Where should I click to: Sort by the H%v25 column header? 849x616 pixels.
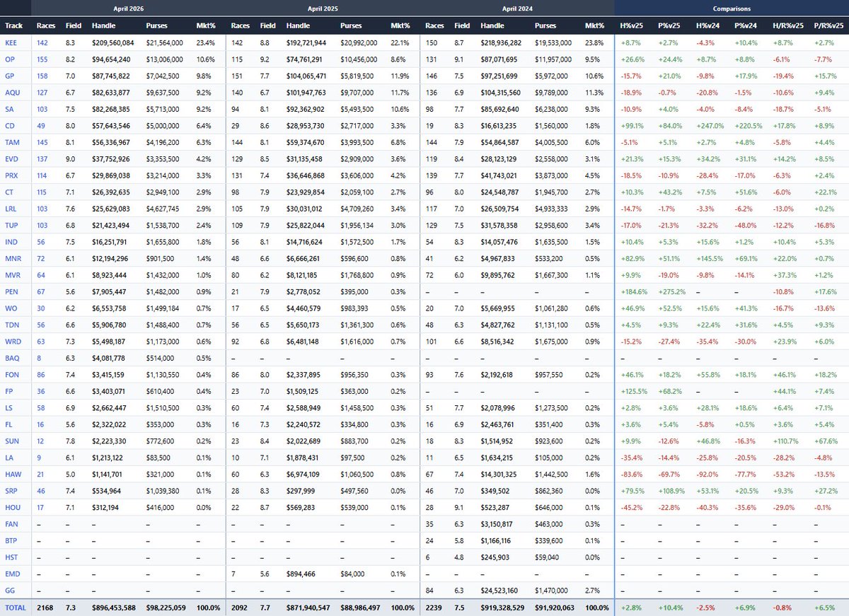click(633, 25)
